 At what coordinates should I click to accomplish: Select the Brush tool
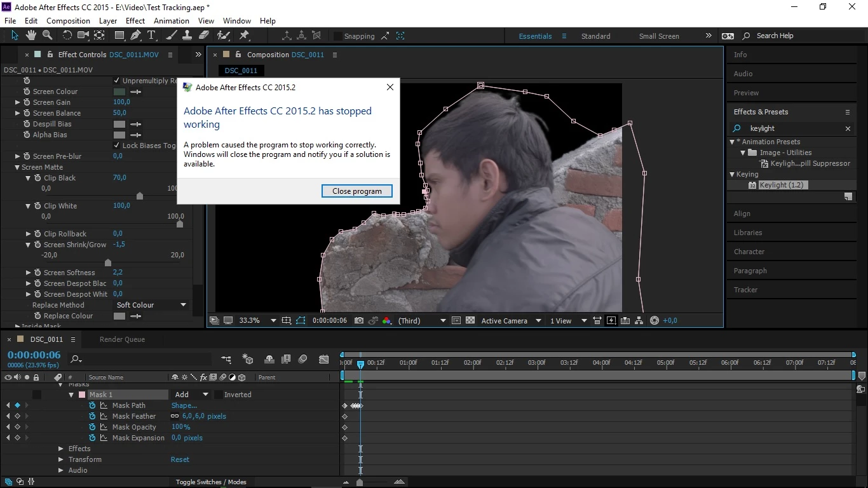[x=171, y=36]
